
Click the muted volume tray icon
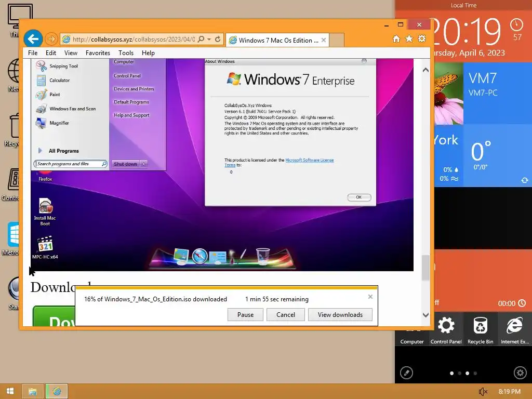pyautogui.click(x=483, y=392)
